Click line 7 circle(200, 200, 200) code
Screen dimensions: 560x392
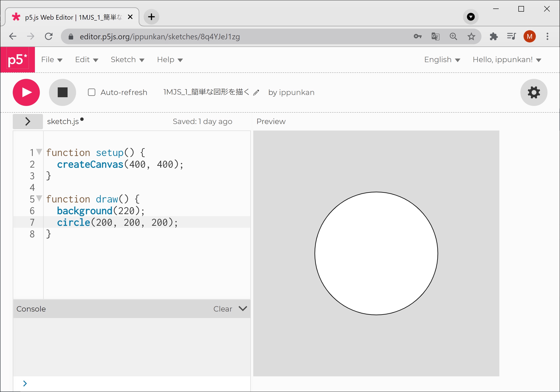click(x=117, y=222)
